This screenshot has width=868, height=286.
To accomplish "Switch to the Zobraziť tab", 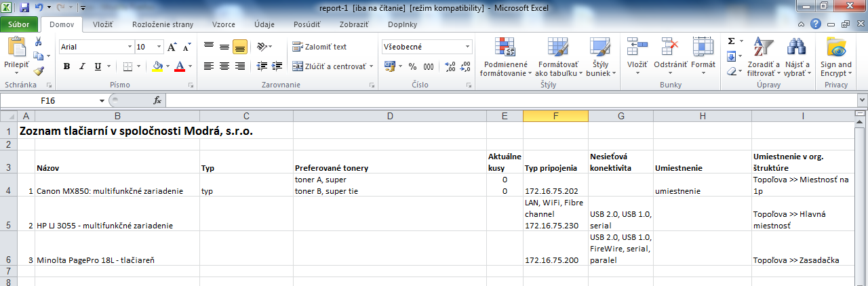I will [x=353, y=24].
